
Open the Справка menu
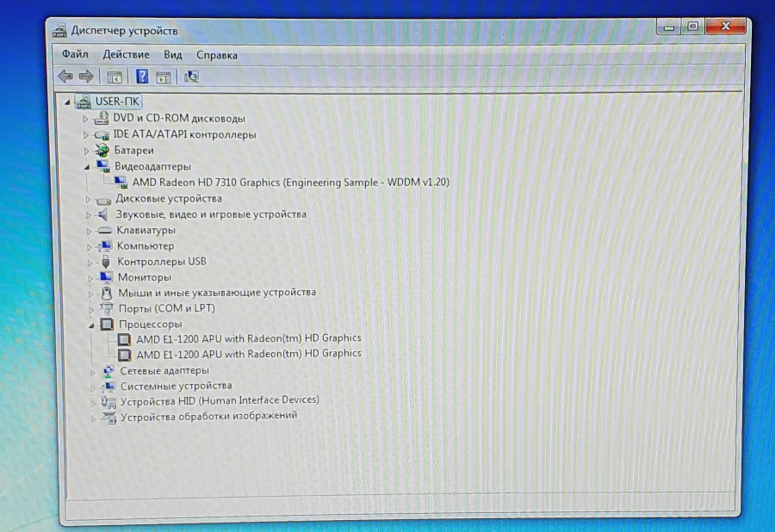click(x=217, y=55)
